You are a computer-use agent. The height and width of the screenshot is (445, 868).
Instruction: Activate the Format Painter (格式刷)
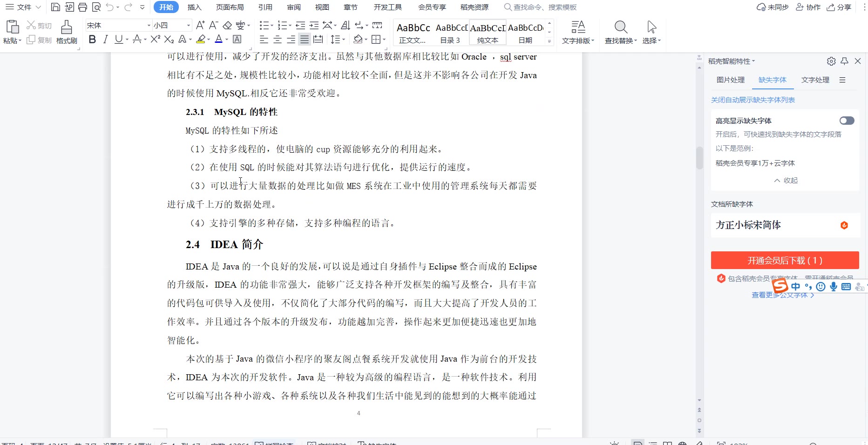point(67,32)
